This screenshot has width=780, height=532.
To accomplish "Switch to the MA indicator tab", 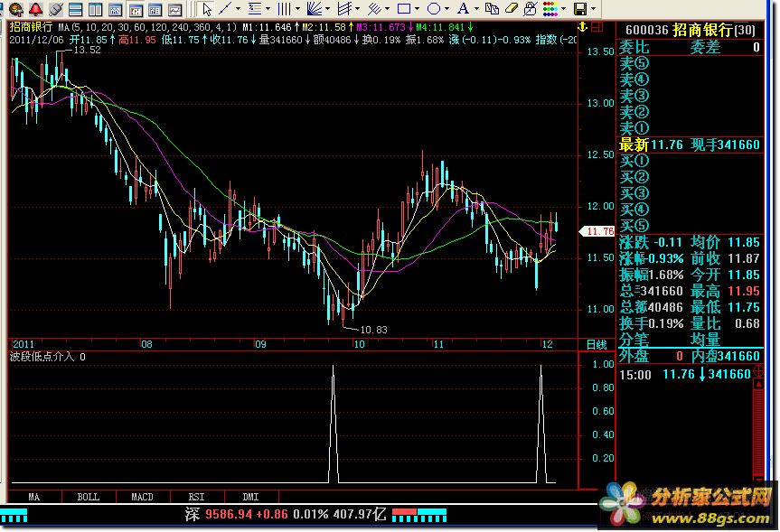I will coord(34,497).
